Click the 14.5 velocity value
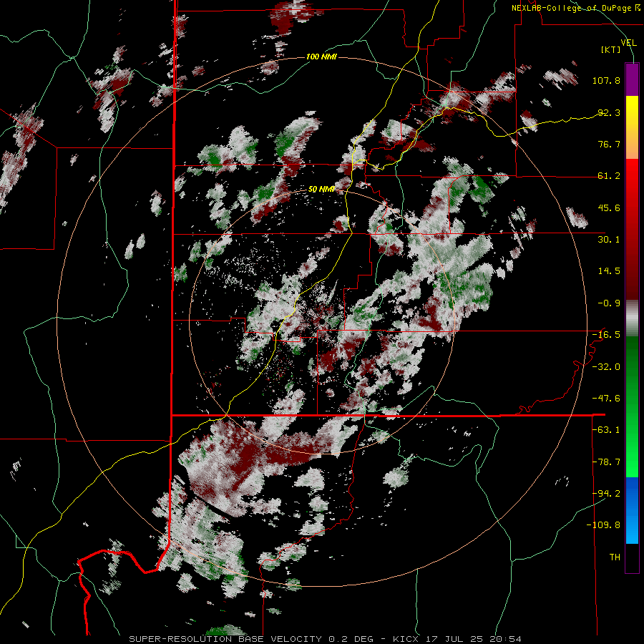The height and width of the screenshot is (644, 644). (x=609, y=271)
